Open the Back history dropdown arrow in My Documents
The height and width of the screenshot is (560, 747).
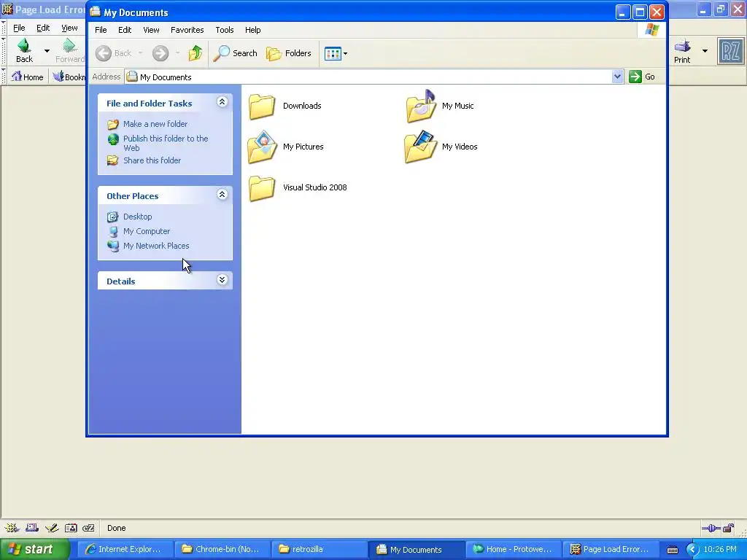coord(141,53)
